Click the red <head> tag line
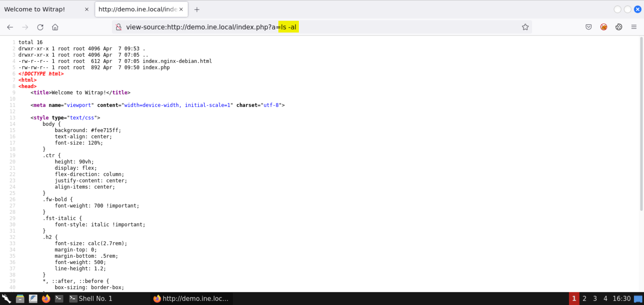This screenshot has height=305, width=644. (28, 86)
